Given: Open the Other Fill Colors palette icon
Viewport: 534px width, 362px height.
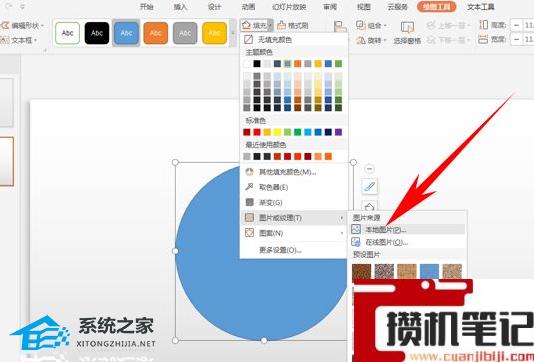Looking at the screenshot, I should click(250, 172).
